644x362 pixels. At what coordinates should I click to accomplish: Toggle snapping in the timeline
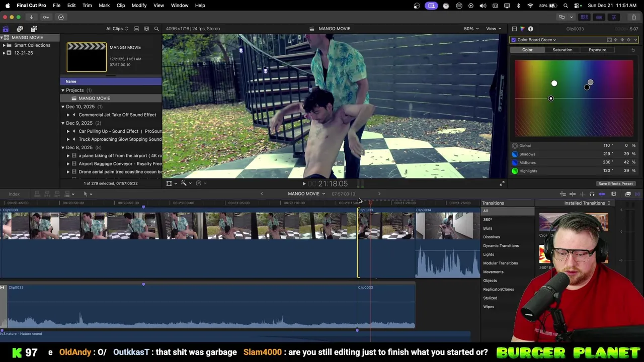click(602, 194)
